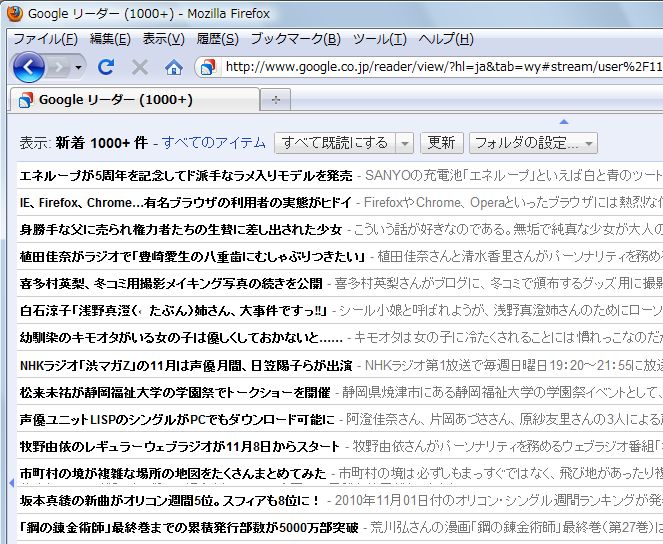Open the 牧野由依のレギュラーウェブラジオ article row
This screenshot has width=663, height=544.
click(x=340, y=446)
